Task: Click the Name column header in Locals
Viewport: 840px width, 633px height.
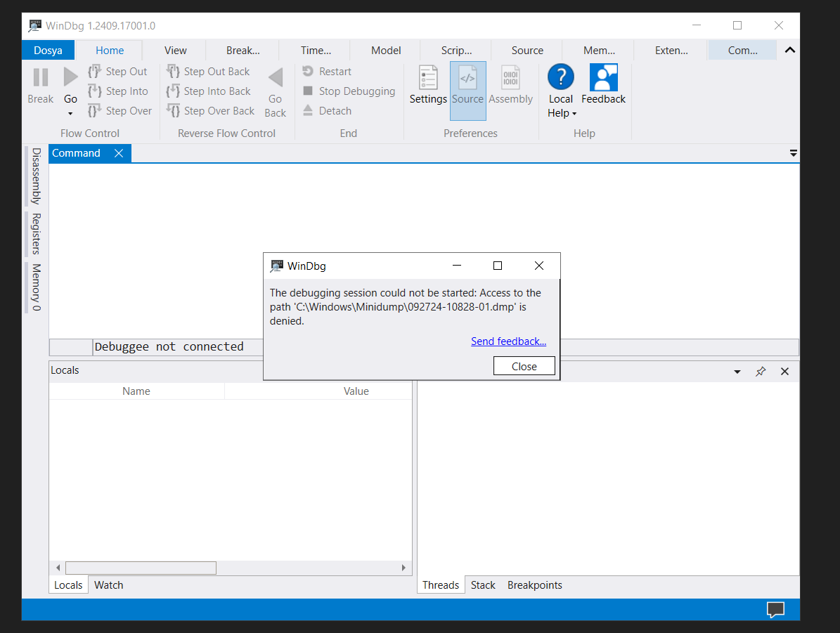Action: click(136, 391)
